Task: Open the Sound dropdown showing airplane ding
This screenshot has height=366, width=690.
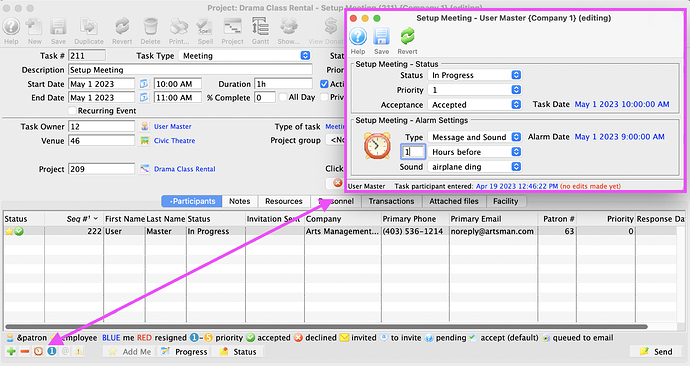Action: pos(474,167)
